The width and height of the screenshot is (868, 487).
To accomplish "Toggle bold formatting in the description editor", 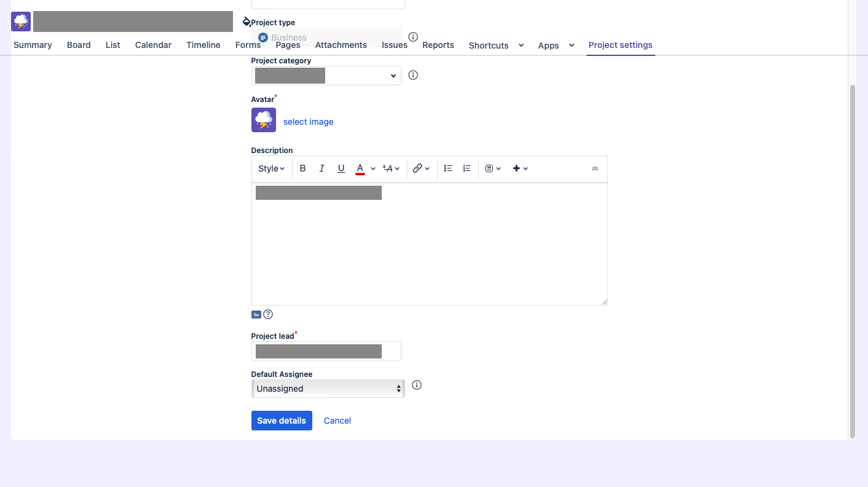I will (x=302, y=168).
